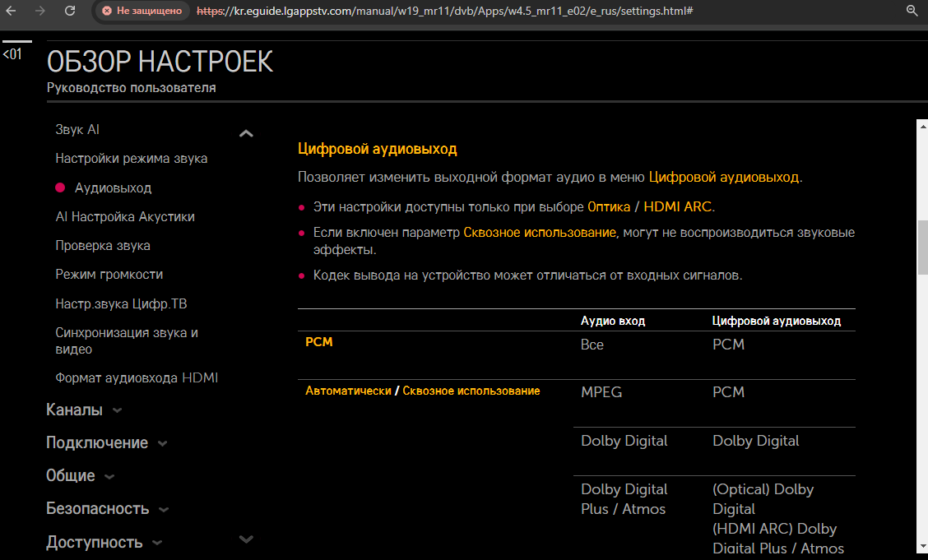928x560 pixels.
Task: Select Настройки режима звука in sidebar
Action: click(131, 159)
